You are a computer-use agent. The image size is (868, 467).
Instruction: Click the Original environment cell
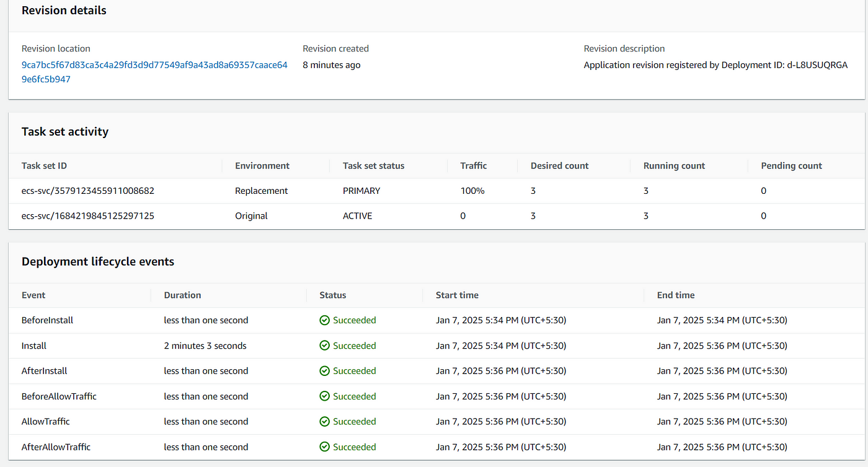pyautogui.click(x=252, y=216)
